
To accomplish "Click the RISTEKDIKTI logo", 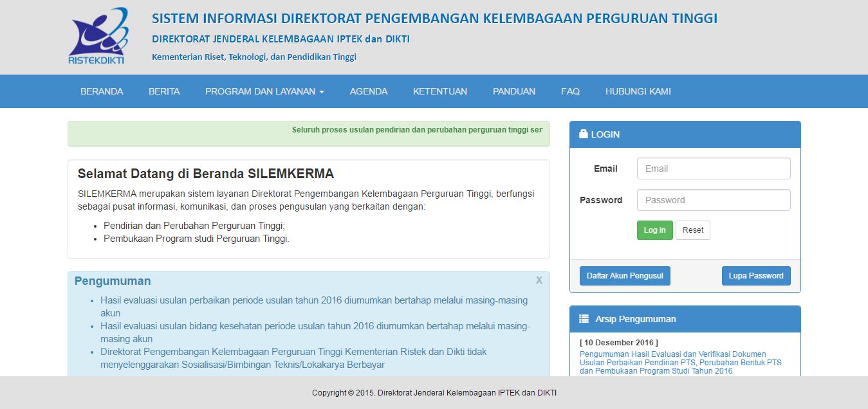I will coord(98,37).
